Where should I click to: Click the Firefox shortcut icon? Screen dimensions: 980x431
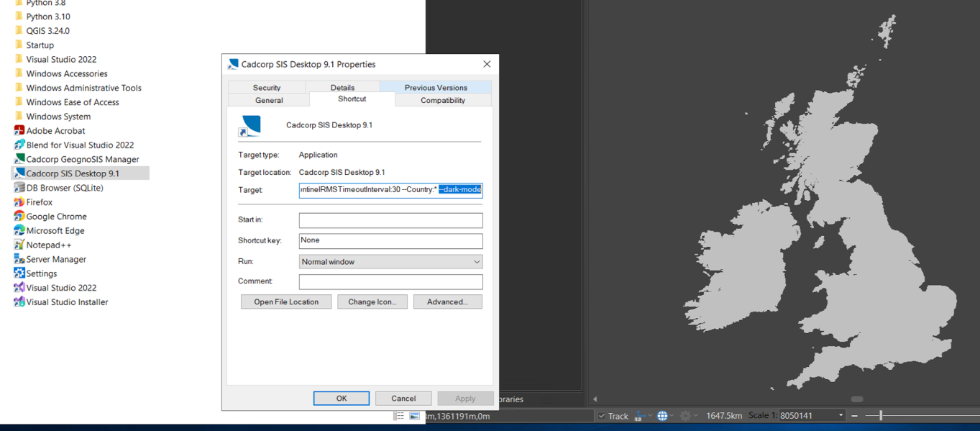(x=19, y=202)
